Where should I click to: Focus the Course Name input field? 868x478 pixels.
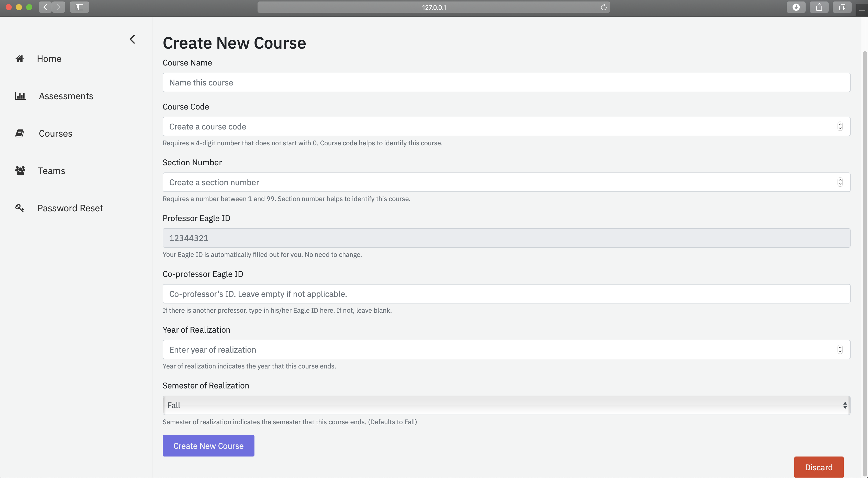coord(506,83)
